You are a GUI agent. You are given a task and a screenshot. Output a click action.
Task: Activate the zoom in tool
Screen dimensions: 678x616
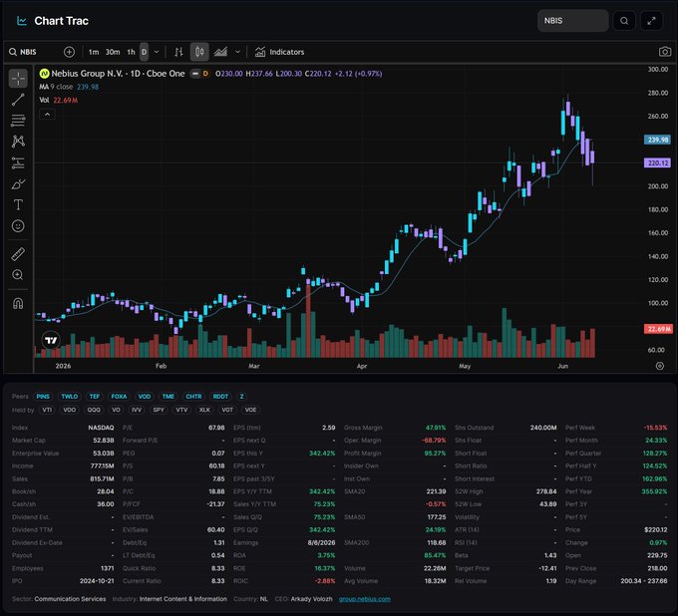click(18, 275)
